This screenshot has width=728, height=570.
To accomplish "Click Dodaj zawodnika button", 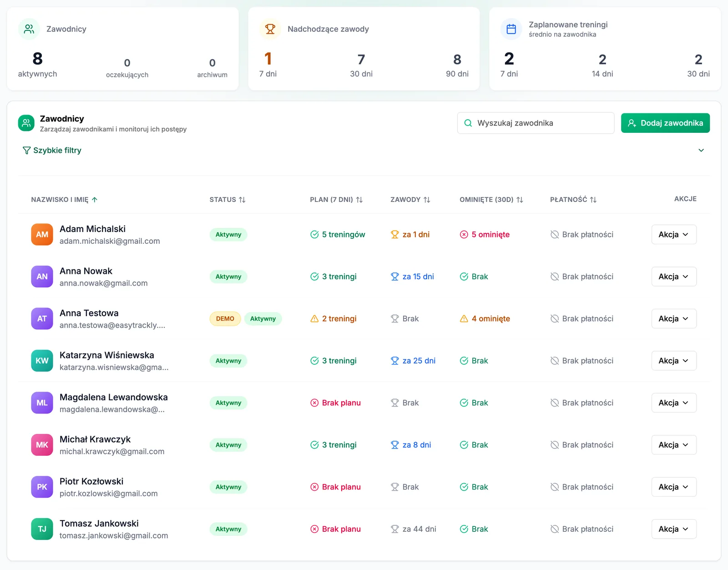I will 665,123.
